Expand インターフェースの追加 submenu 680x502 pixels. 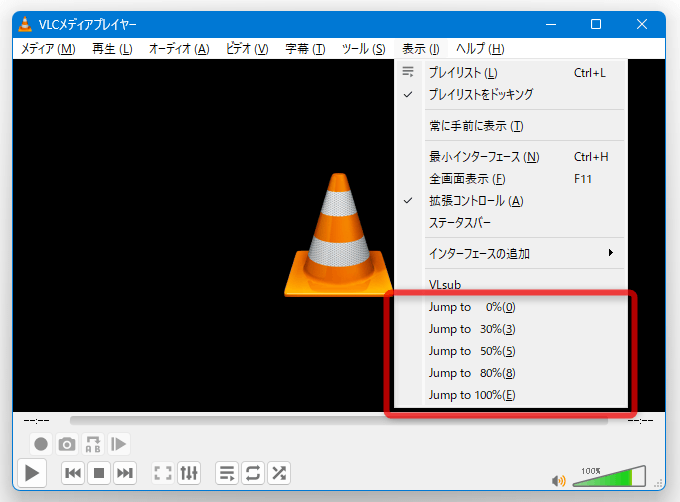click(x=511, y=253)
